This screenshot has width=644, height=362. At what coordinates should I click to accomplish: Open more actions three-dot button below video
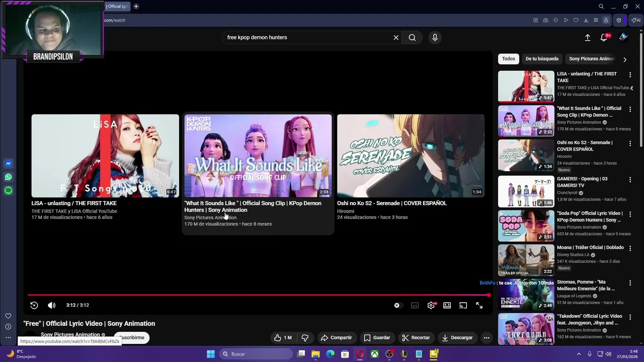tap(487, 338)
